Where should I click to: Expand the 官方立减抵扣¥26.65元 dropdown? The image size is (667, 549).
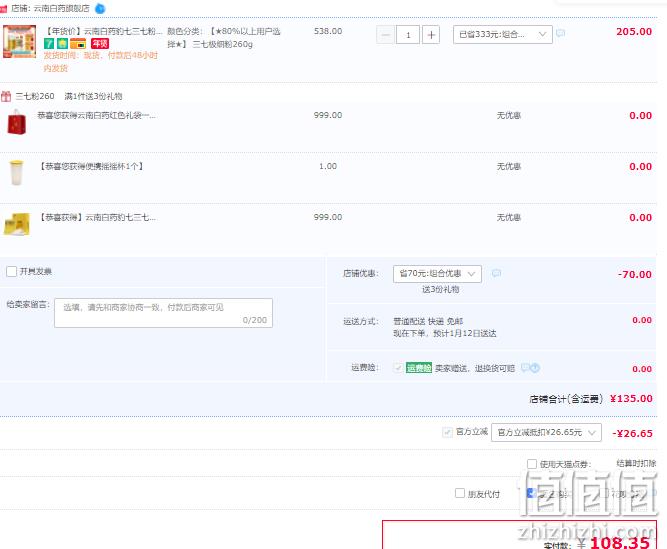click(x=546, y=432)
